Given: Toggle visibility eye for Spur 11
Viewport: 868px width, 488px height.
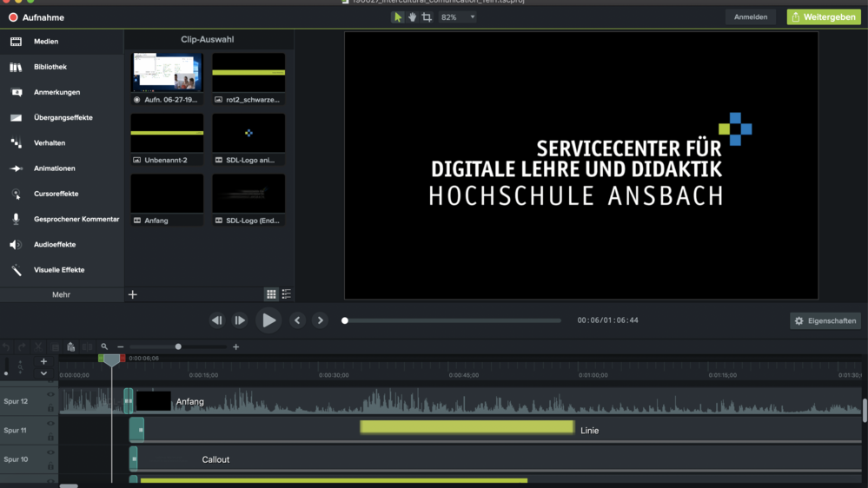Looking at the screenshot, I should tap(50, 423).
